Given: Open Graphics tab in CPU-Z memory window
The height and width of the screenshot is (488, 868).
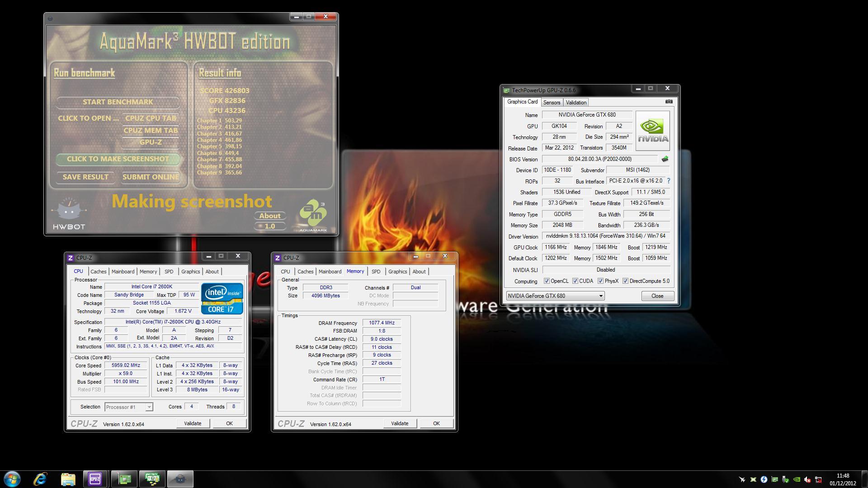Looking at the screenshot, I should tap(397, 272).
